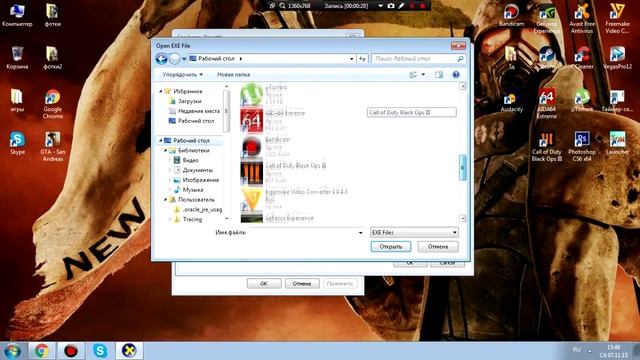Open recent locations dropdown beside the navigation arrows
The image size is (640, 360).
pyautogui.click(x=184, y=59)
